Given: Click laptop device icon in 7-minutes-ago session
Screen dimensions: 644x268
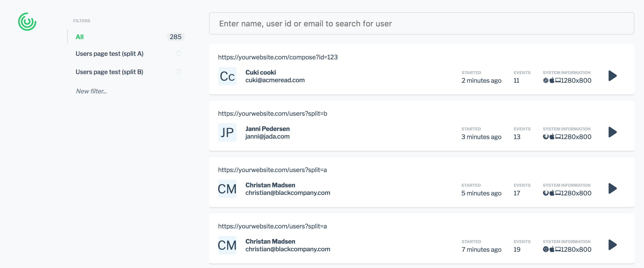Looking at the screenshot, I should click(558, 249).
